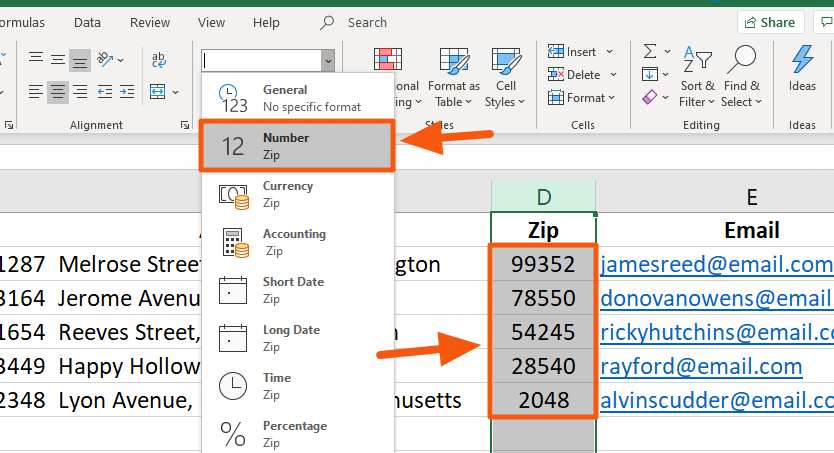Screen dimensions: 834x453
Task: Open Alignment settings dialog launcher
Action: click(x=185, y=125)
